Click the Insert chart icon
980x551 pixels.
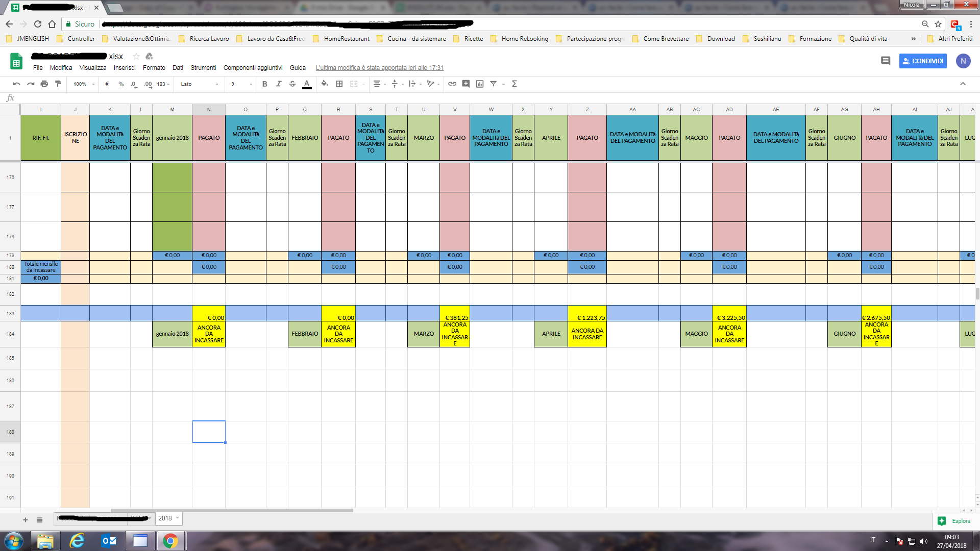[480, 84]
